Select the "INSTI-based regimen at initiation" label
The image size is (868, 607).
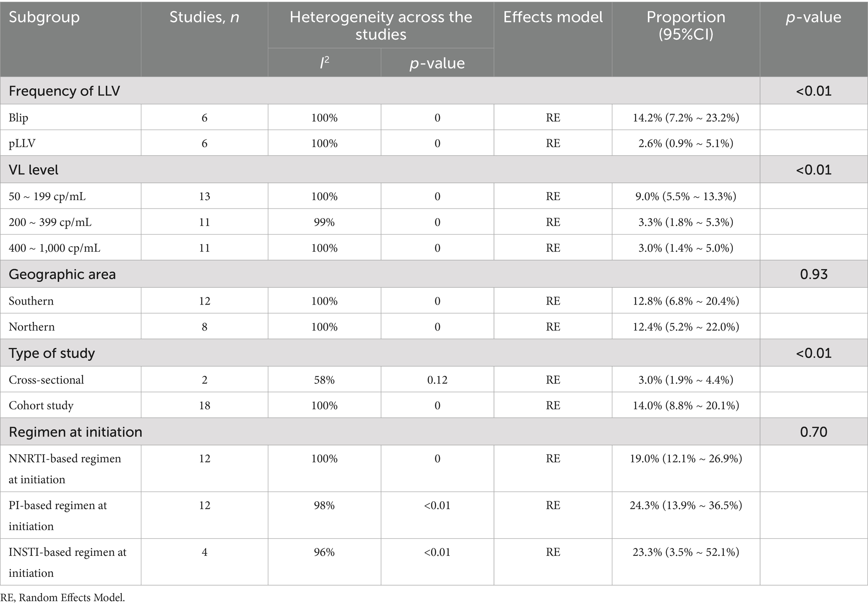(67, 562)
